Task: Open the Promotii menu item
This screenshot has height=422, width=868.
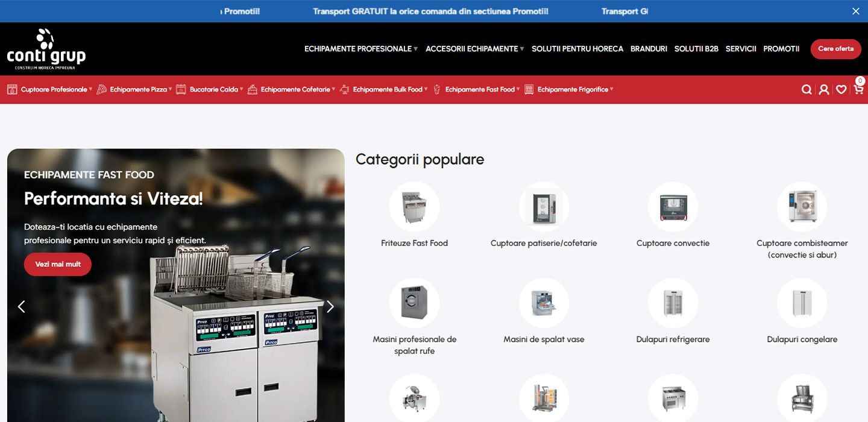Action: 781,49
